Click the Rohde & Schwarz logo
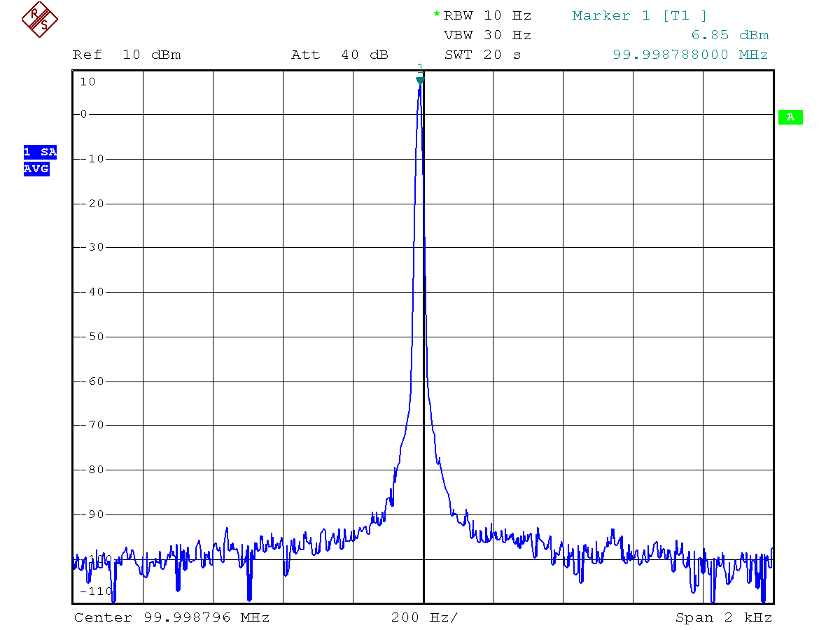 (x=40, y=19)
